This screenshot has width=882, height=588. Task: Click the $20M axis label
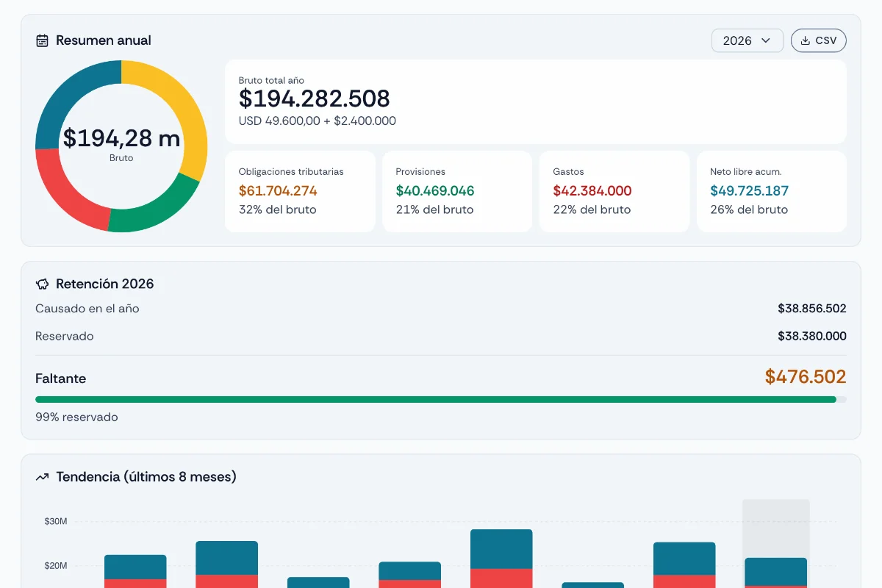(x=56, y=566)
